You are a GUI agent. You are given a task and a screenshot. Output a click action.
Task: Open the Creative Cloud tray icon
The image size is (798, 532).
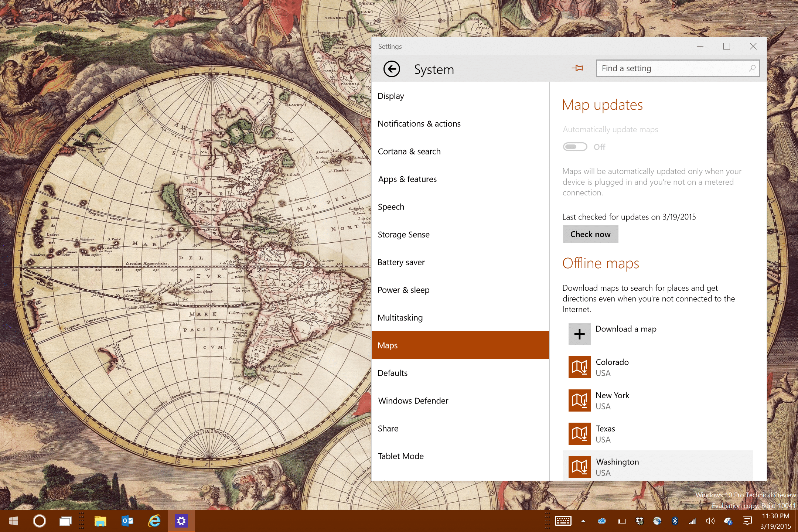(602, 521)
